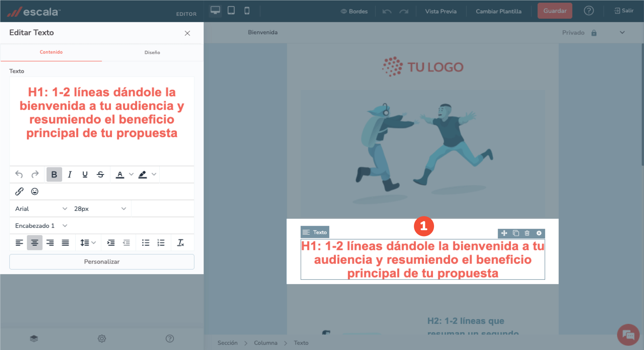Expand the page options chevron near Privado

coord(622,33)
